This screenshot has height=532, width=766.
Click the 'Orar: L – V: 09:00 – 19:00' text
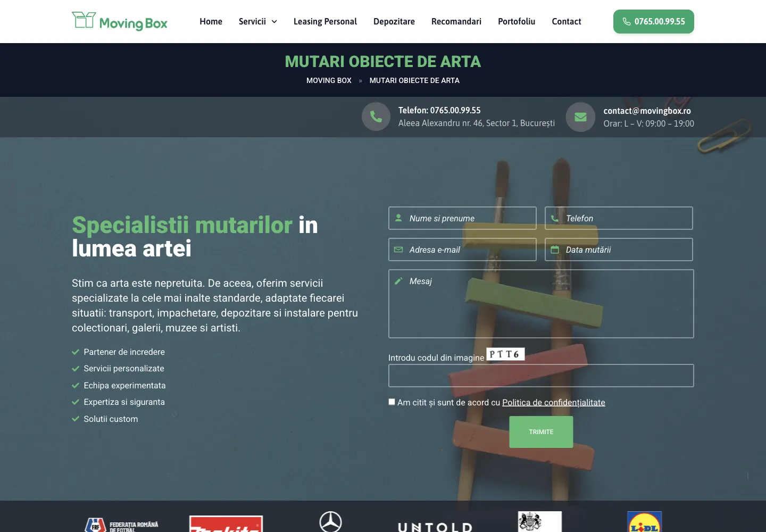pyautogui.click(x=648, y=124)
